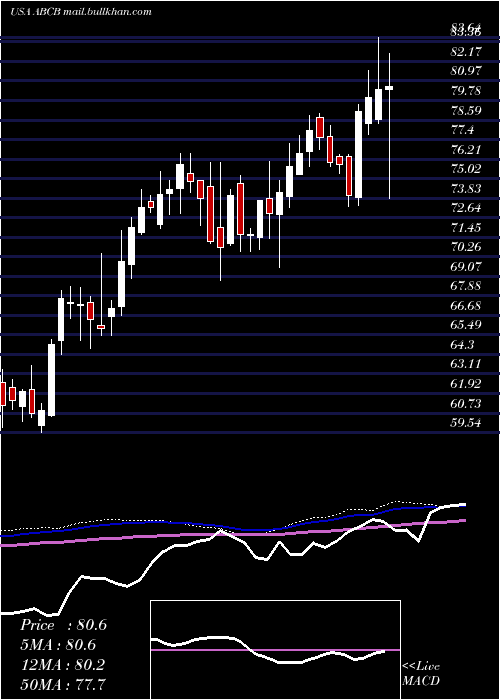Click the 72.64 price axis label
The width and height of the screenshot is (500, 700).
[467, 208]
